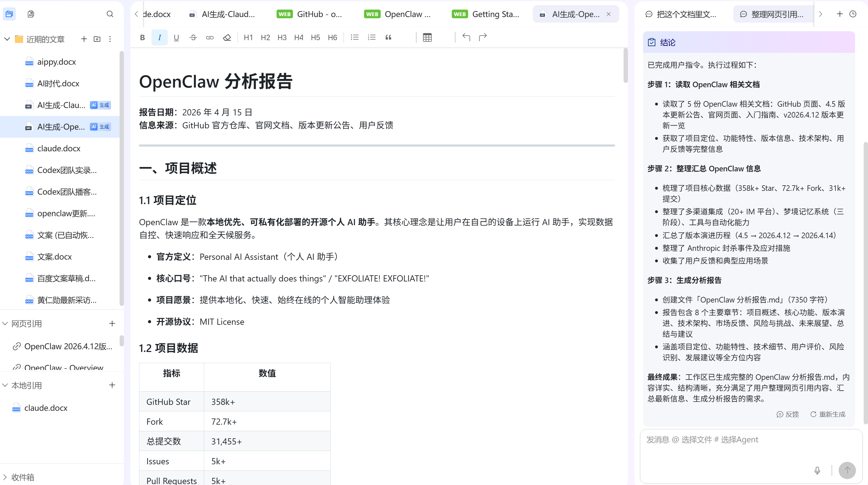The image size is (868, 485).
Task: Open chat history via the clock icon
Action: click(853, 14)
